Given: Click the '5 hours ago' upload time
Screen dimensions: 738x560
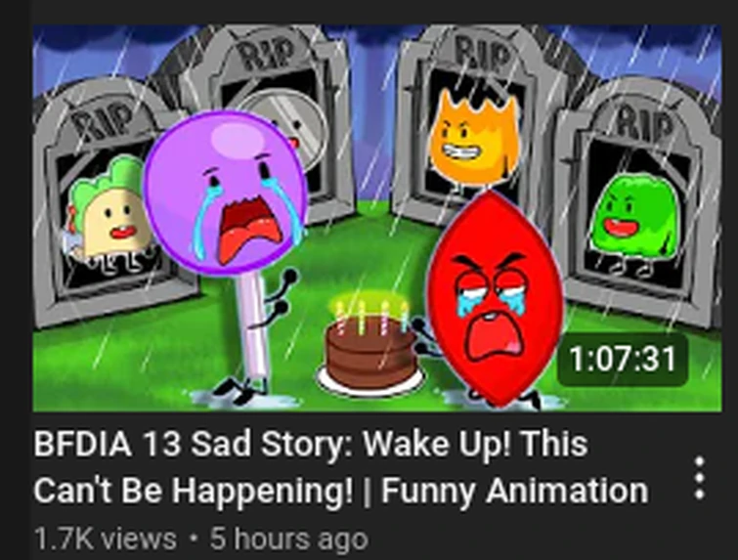Looking at the screenshot, I should point(289,538).
